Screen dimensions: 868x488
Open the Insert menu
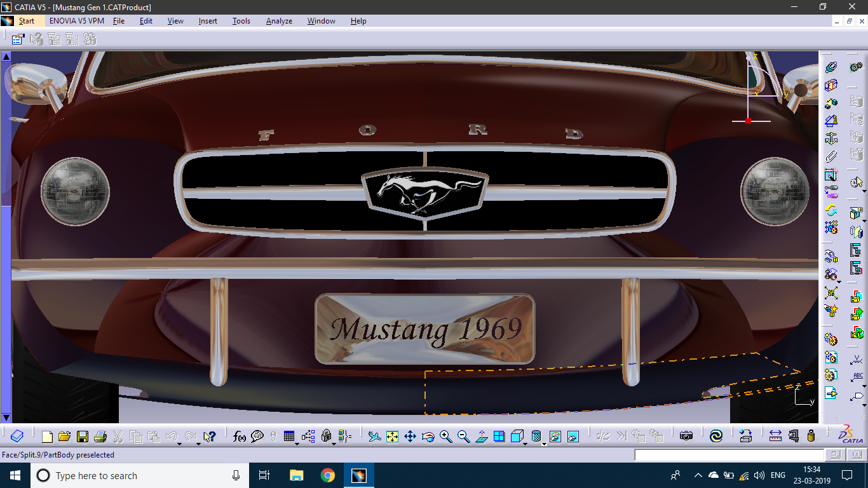(x=208, y=21)
